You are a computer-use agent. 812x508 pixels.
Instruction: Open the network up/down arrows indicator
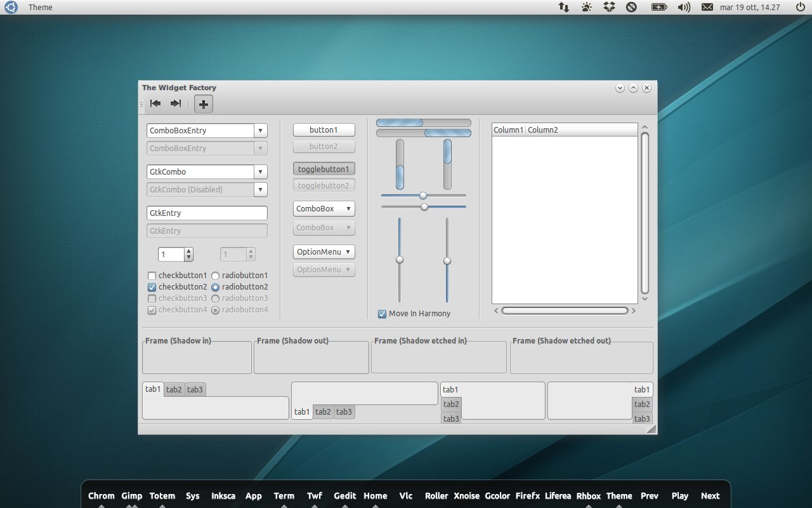pos(564,7)
